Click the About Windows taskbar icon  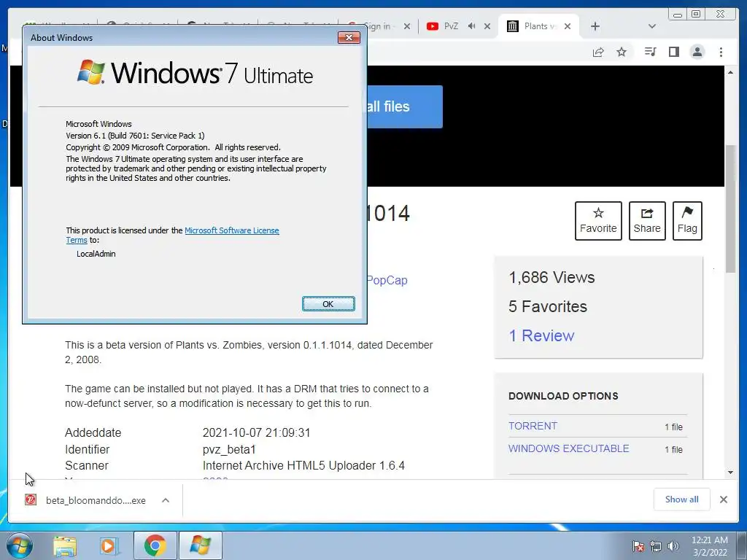[x=200, y=545]
